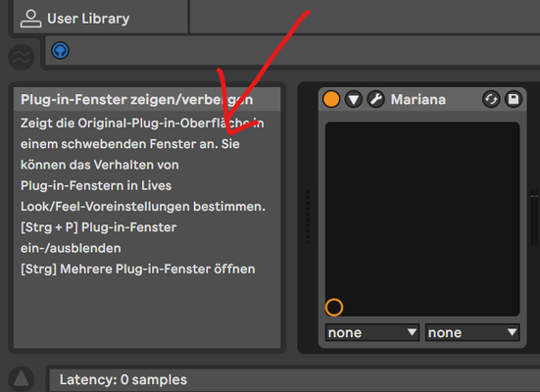
Task: Click the 'Plug-in-Fenster zeigen/verbergen' info heading
Action: tap(137, 100)
